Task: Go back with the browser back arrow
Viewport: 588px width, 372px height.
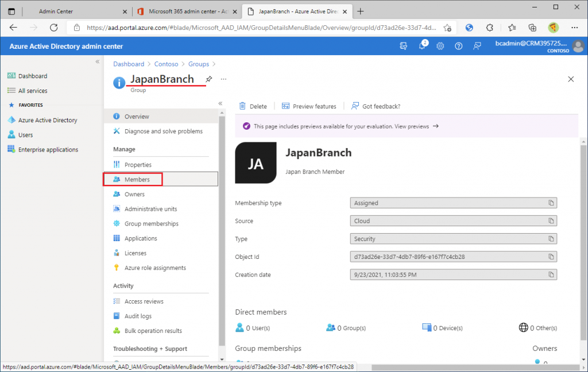Action: pyautogui.click(x=14, y=28)
